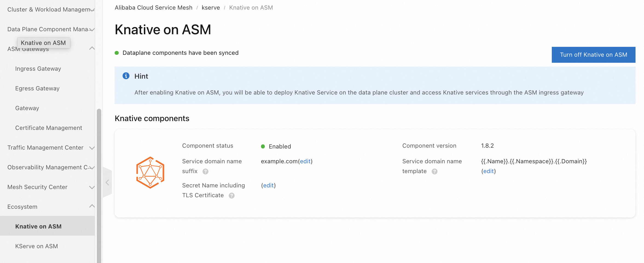
Task: Collapse the sidebar with the arrow handle
Action: point(107,182)
